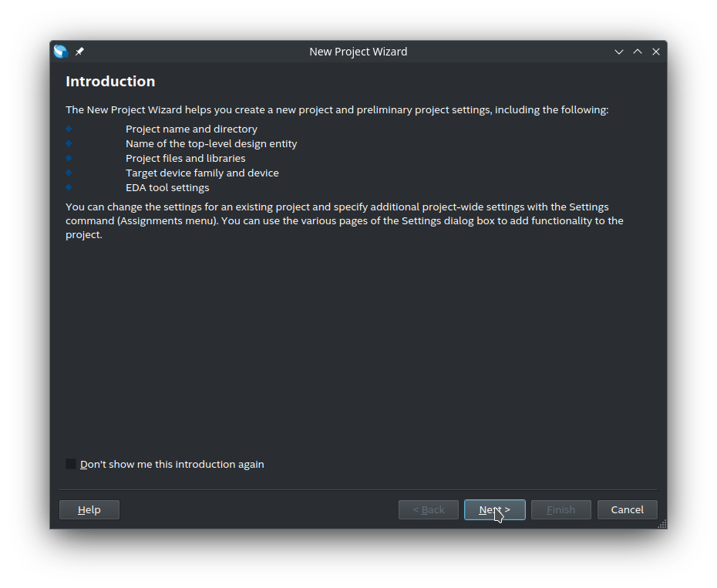This screenshot has height=588, width=717.
Task: Cancel the New Project Wizard
Action: tap(628, 510)
